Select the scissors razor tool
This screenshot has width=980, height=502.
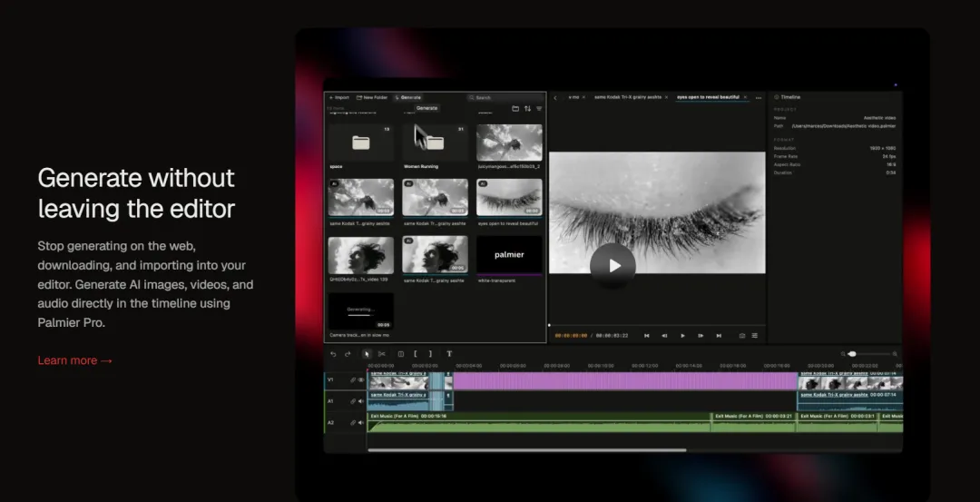tap(382, 354)
